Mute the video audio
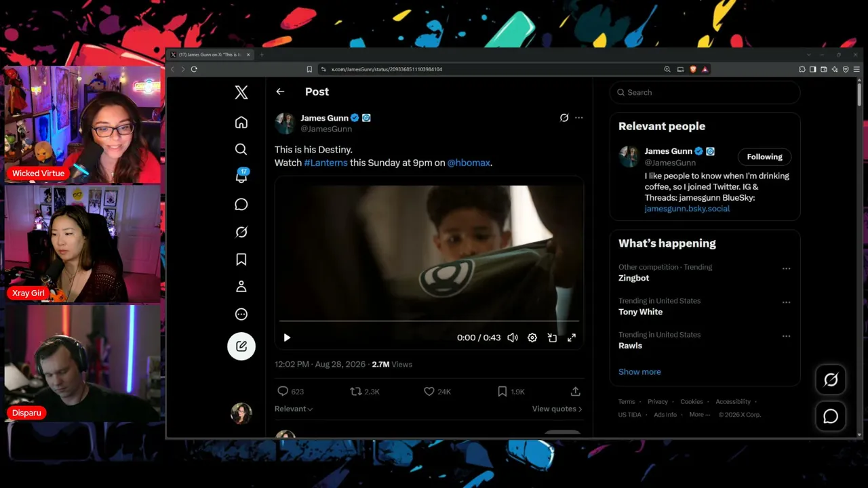 [x=513, y=338]
